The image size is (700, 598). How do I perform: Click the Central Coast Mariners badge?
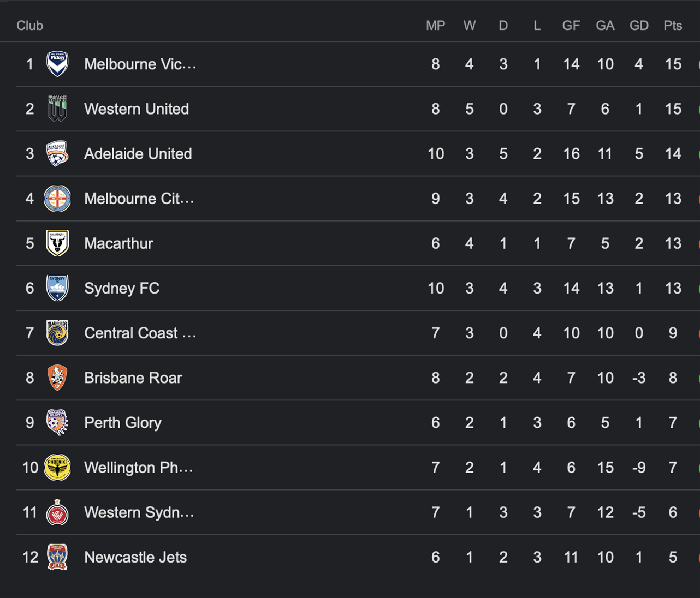pos(57,333)
